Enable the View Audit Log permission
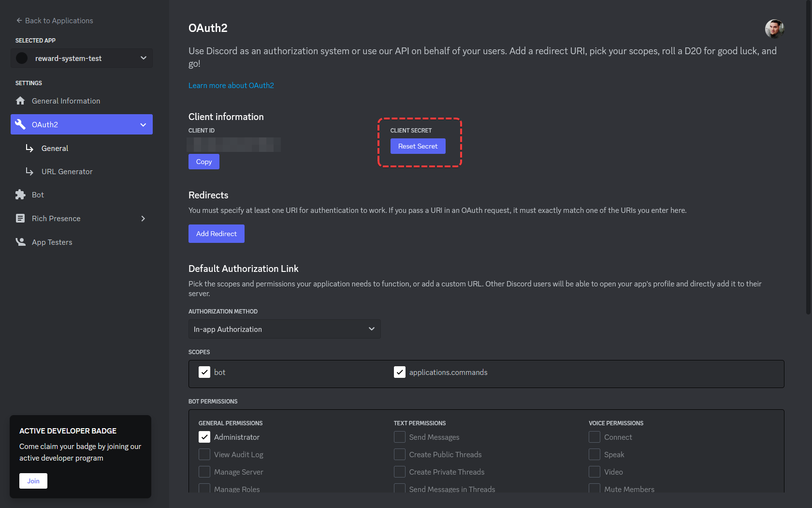Image resolution: width=812 pixels, height=508 pixels. pyautogui.click(x=204, y=454)
